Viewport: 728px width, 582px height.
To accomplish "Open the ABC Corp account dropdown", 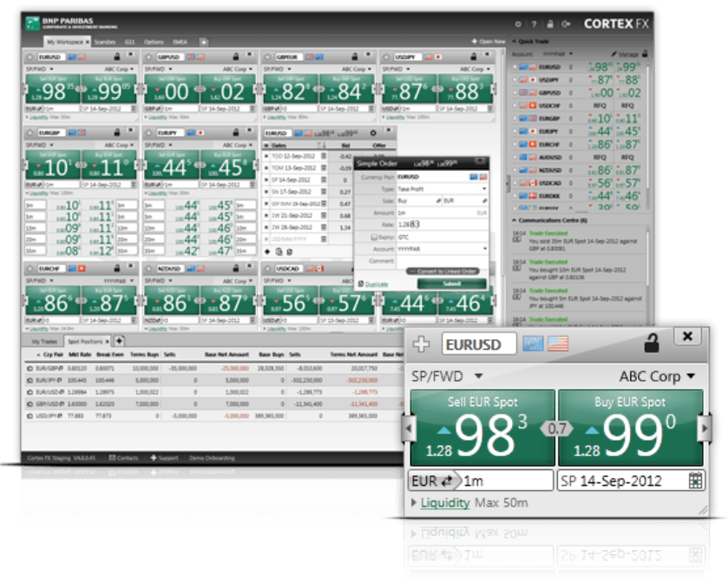I will pos(657,376).
